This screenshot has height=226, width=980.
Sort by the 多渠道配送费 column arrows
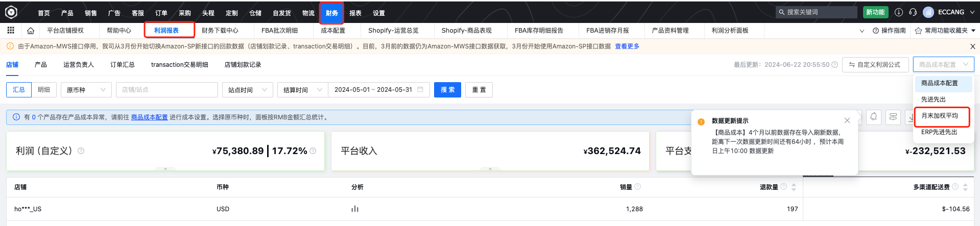tap(965, 187)
